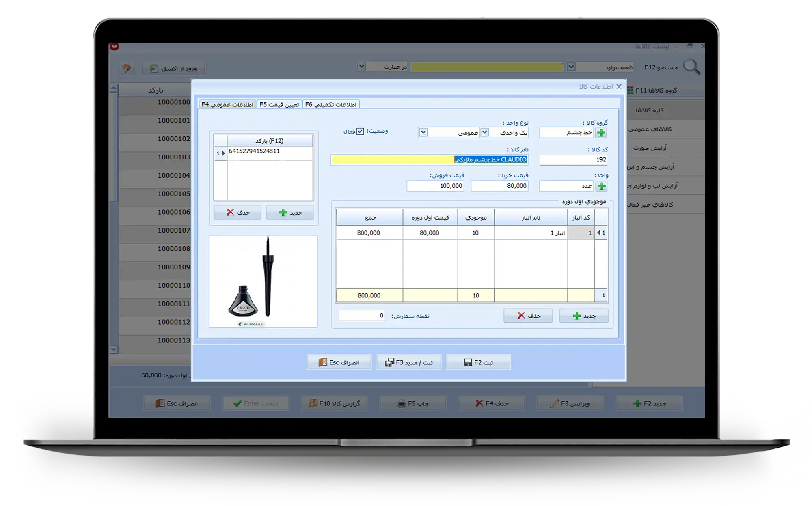Click the icon left of ورود از اکسل
Image resolution: width=812 pixels, height=506 pixels.
pyautogui.click(x=127, y=68)
